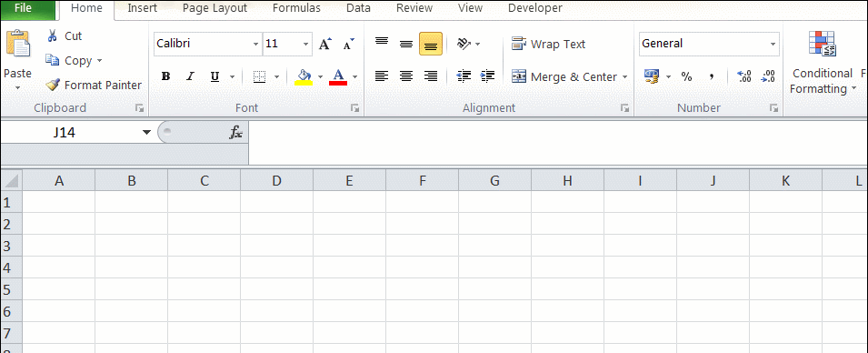Click the Select All corner triangle

[x=11, y=180]
